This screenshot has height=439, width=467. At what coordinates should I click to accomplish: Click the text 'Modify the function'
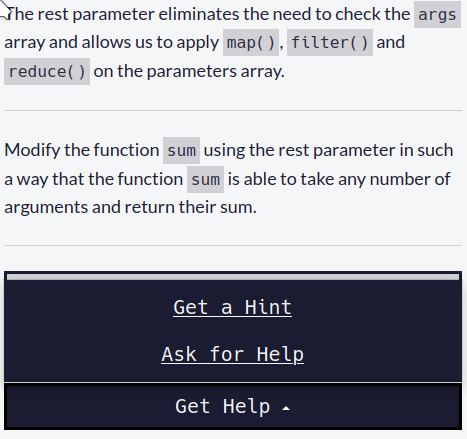82,150
